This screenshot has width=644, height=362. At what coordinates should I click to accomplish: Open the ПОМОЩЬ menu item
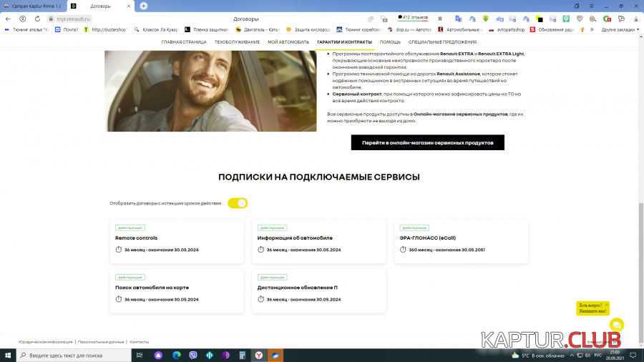click(390, 42)
